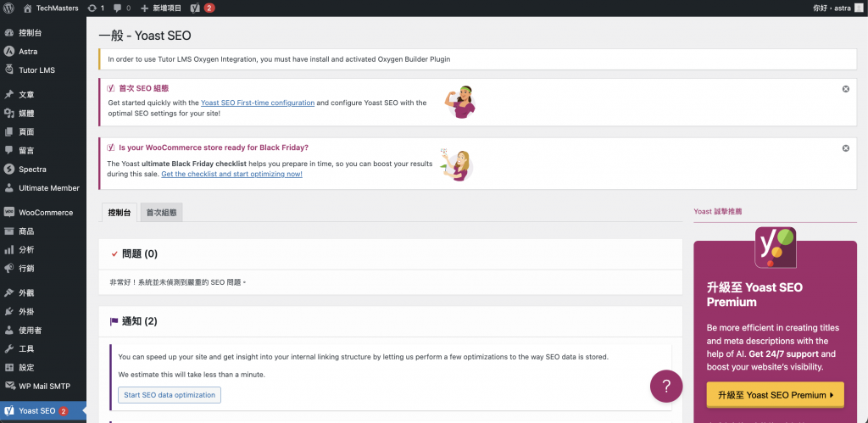Screen dimensions: 868x423
Task: Open the Yoast icon in admin bar
Action: pos(195,8)
